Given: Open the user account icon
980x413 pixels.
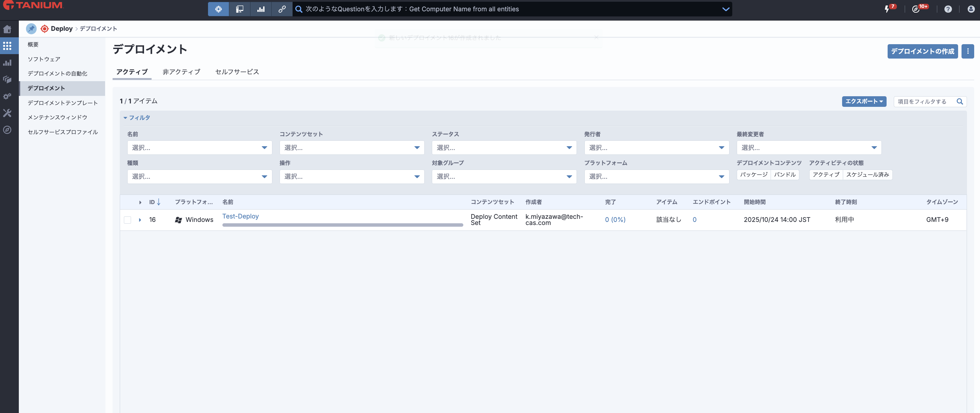Looking at the screenshot, I should tap(970, 9).
